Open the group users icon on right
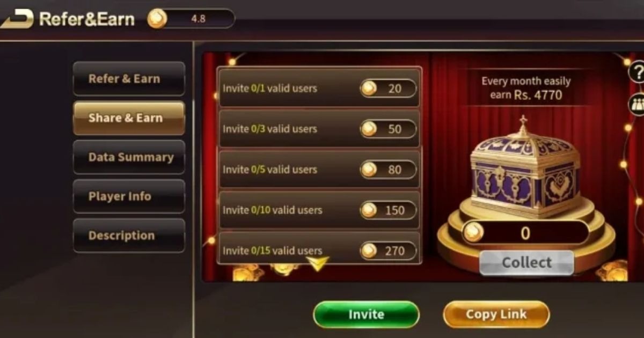The image size is (644, 338). tap(637, 103)
